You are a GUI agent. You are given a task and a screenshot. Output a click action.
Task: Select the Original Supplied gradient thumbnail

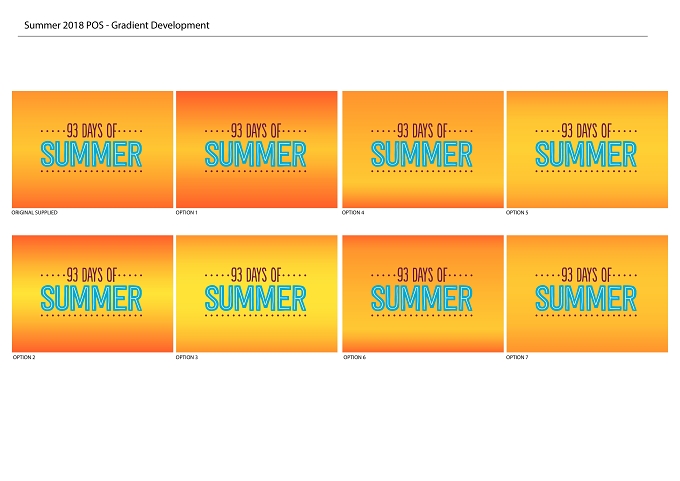[x=92, y=149]
